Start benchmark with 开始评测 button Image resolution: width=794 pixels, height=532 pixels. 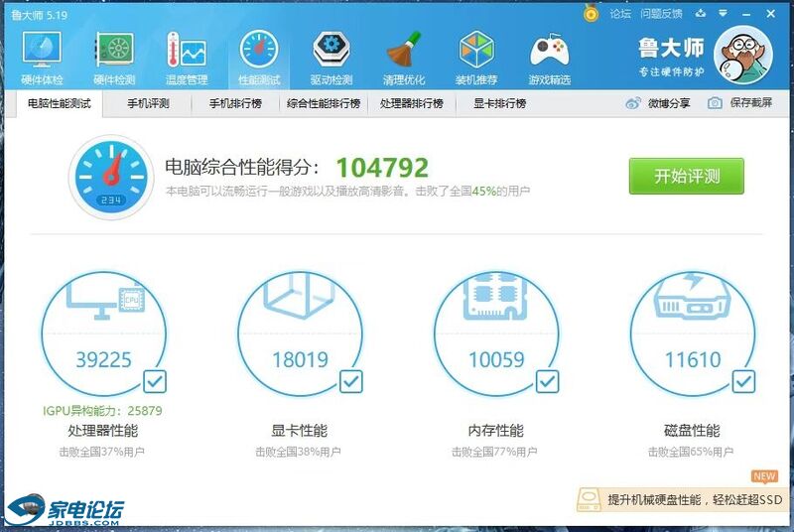coord(687,176)
